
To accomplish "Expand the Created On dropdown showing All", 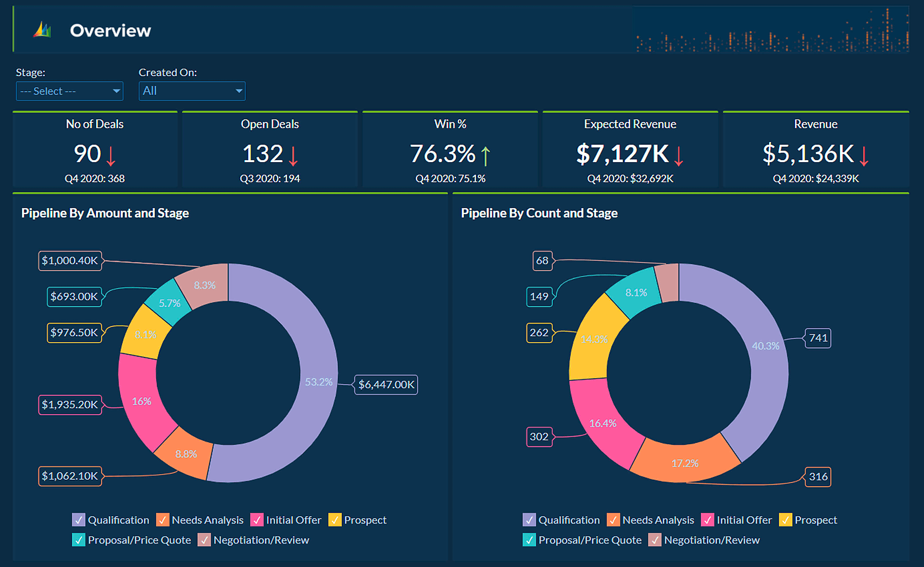I will [x=192, y=91].
